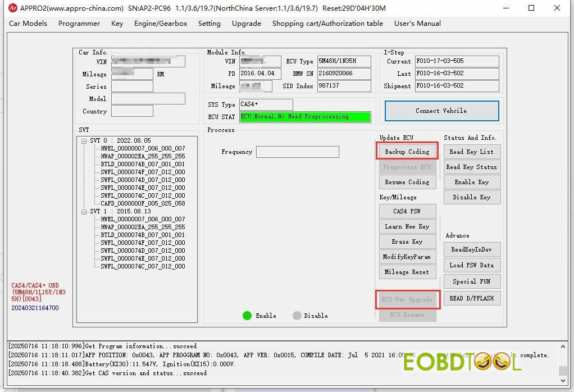Open Shopping cart/Authorization table menu
The height and width of the screenshot is (392, 574).
pos(327,24)
